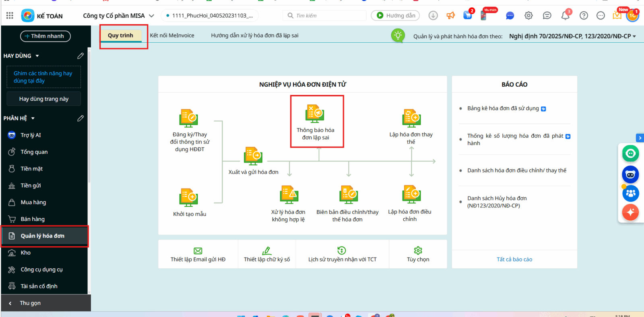Open the Thông báo hóa đơn lập sai icon
The image size is (644, 317).
(x=315, y=114)
